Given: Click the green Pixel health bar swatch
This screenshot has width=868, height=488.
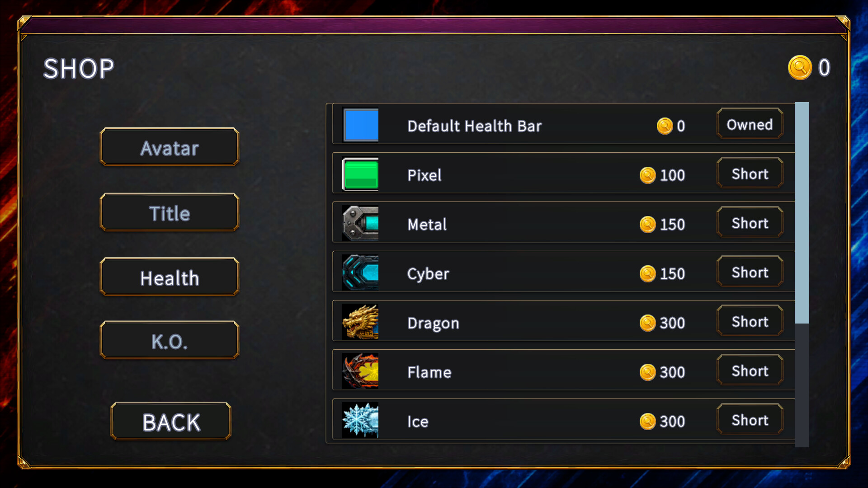Looking at the screenshot, I should coord(360,174).
